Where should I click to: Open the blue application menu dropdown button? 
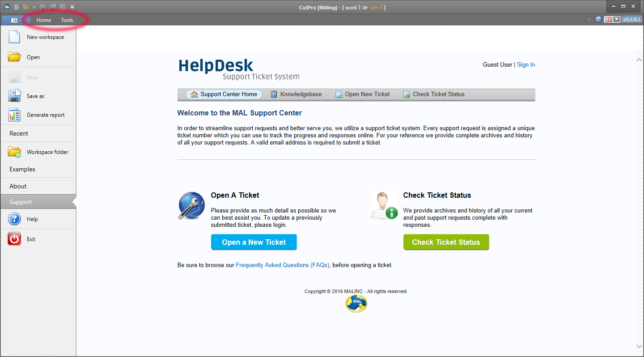(14, 20)
